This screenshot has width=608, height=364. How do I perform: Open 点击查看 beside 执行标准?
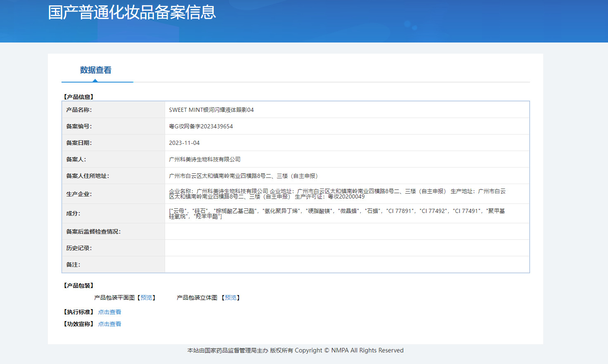(109, 312)
